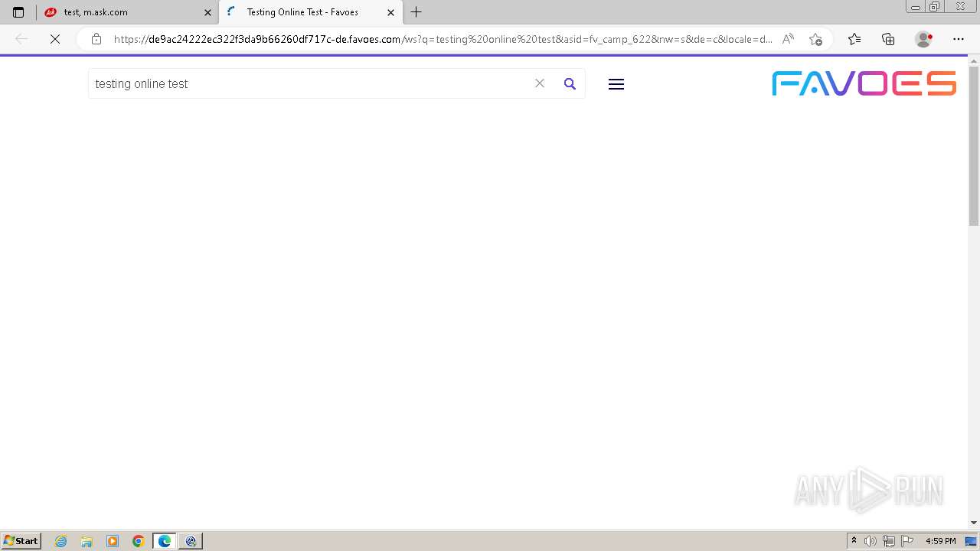Click the 'testing online test' search field

pyautogui.click(x=310, y=83)
